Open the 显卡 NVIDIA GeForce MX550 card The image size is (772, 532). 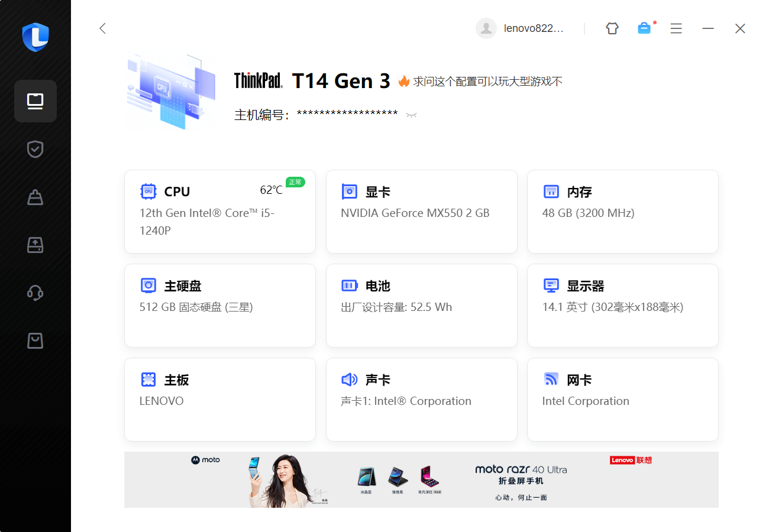pos(422,212)
